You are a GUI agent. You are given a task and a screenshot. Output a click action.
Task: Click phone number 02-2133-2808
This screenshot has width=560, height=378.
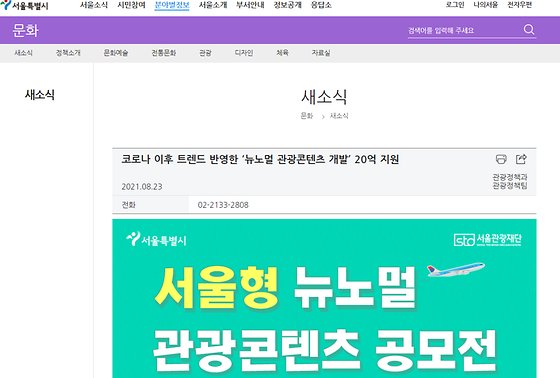pos(223,205)
